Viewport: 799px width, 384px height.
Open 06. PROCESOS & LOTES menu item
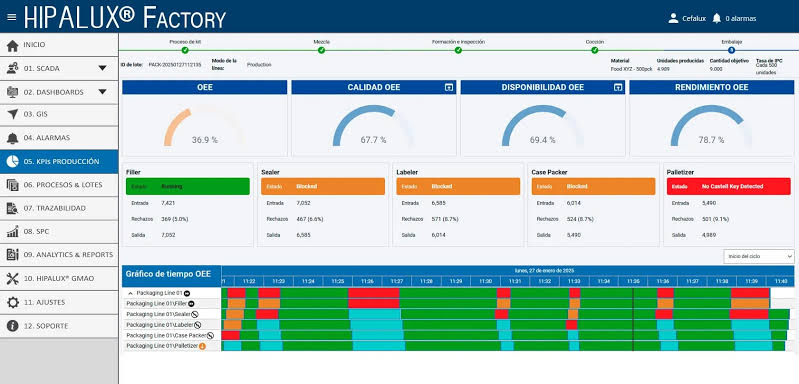point(59,185)
